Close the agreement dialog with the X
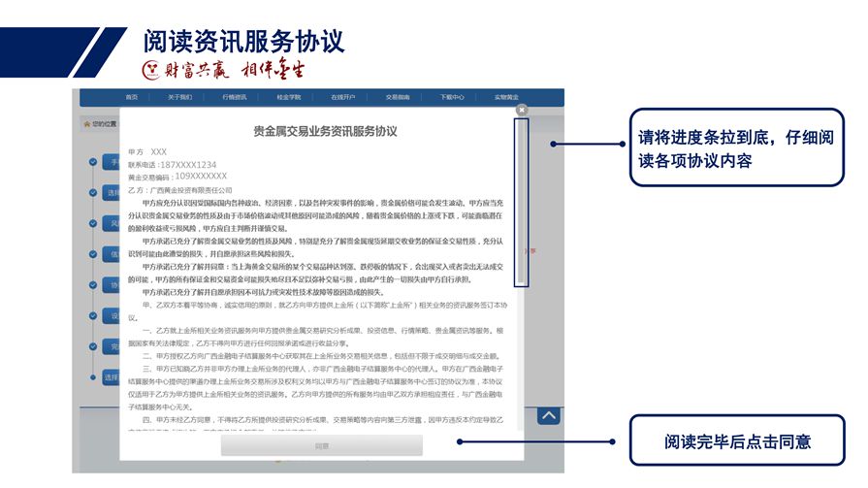 click(x=521, y=111)
